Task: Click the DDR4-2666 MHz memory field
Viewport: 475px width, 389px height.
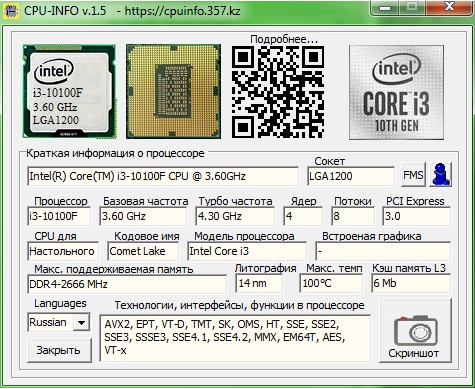Action: tap(127, 284)
